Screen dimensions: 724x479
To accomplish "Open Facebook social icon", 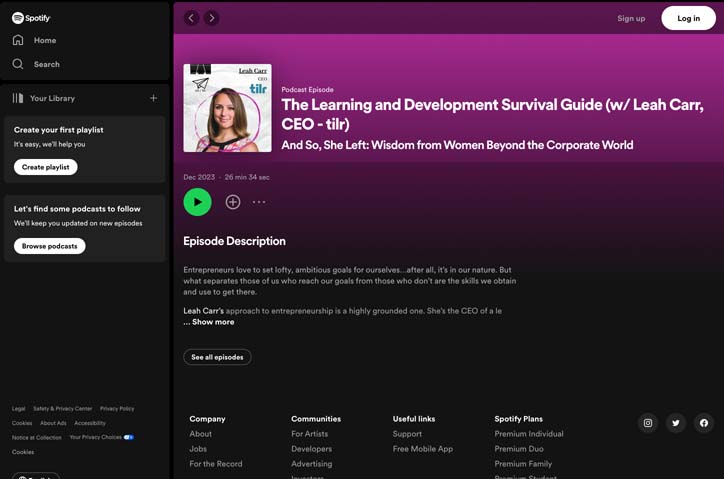I will (704, 423).
